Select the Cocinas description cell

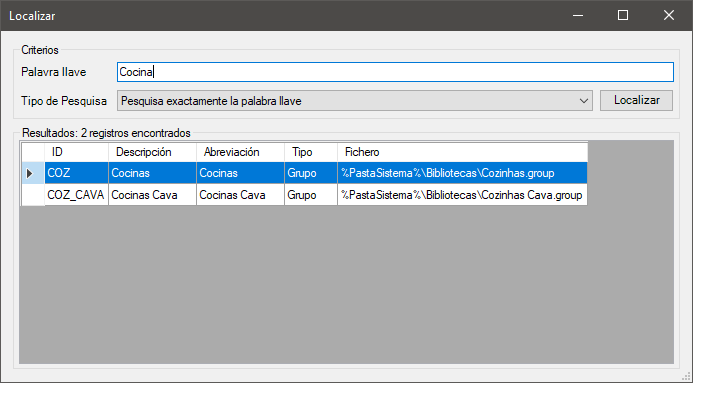tap(152, 173)
